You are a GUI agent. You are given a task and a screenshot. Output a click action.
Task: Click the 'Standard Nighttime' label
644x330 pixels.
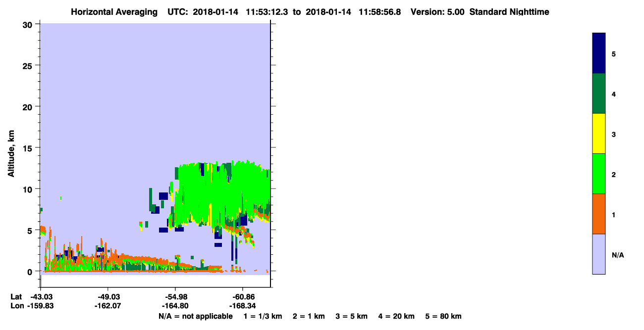[509, 12]
